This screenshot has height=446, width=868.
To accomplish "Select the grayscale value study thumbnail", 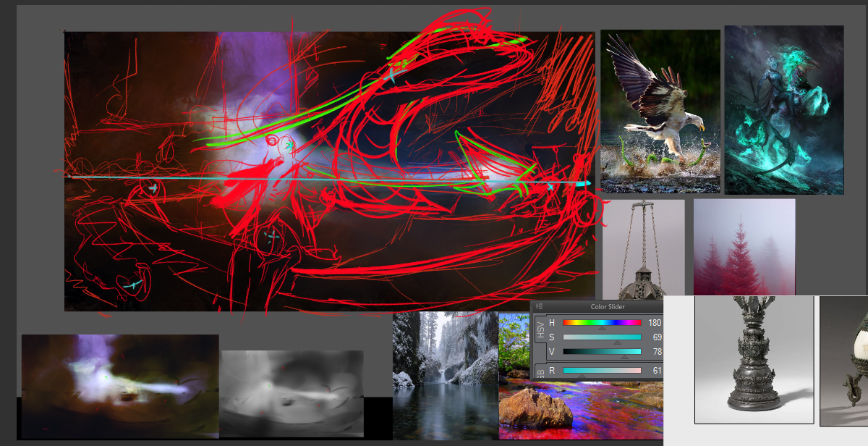I will (x=292, y=393).
